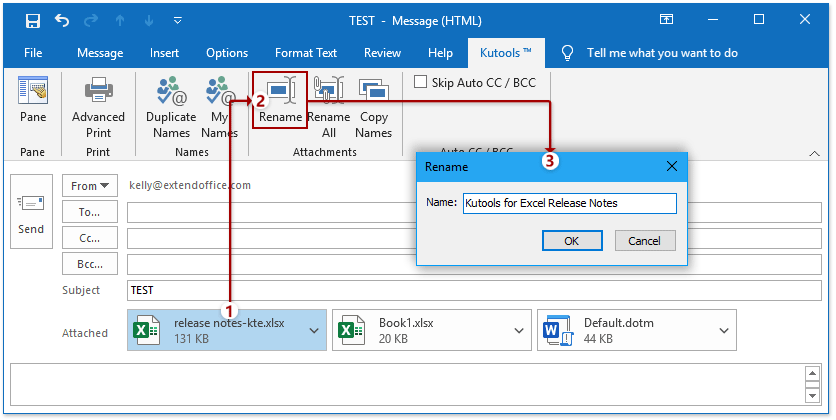Viewport: 836px width, 420px height.
Task: Select the Book1.xlsx attachment
Action: 431,330
